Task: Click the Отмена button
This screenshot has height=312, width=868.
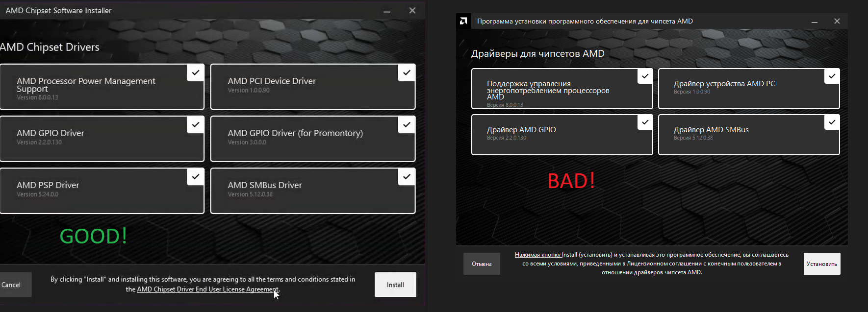Action: [482, 264]
